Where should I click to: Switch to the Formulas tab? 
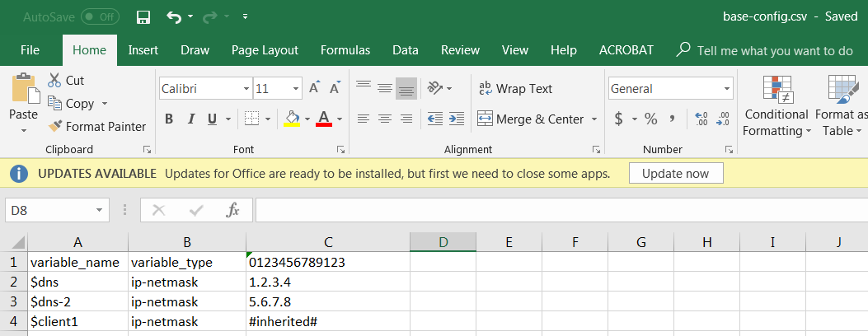(345, 50)
